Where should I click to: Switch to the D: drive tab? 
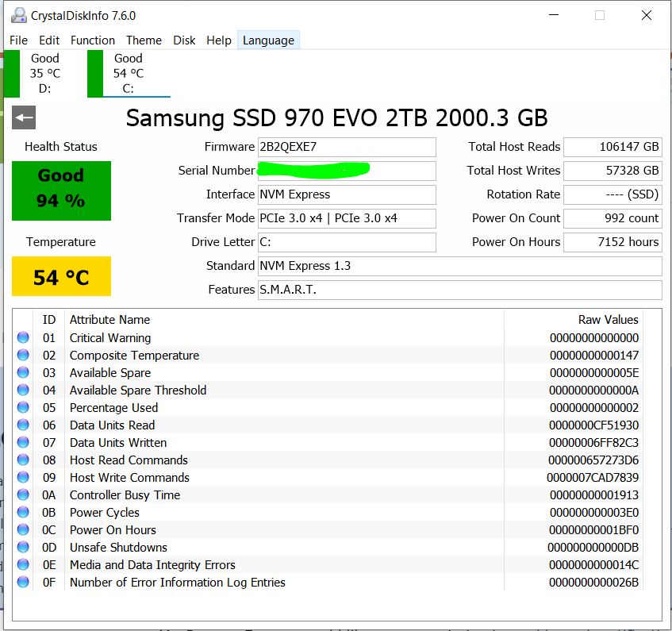(x=44, y=73)
